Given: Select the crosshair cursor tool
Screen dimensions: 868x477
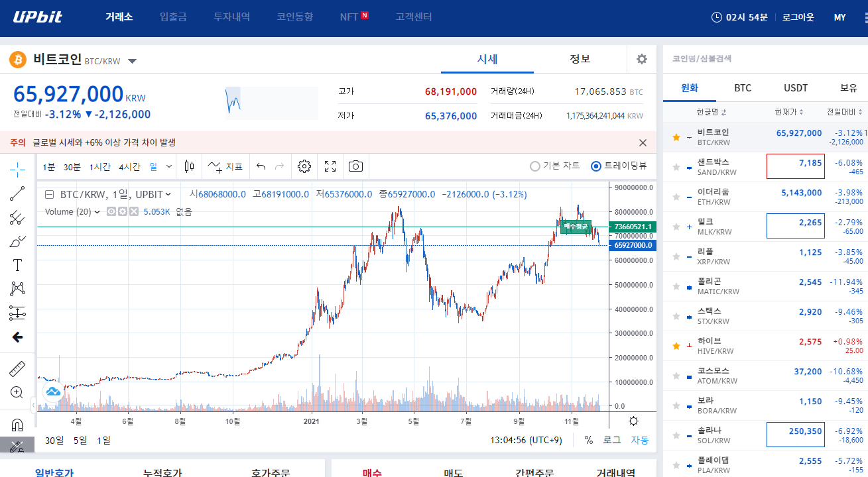Looking at the screenshot, I should pyautogui.click(x=17, y=169).
